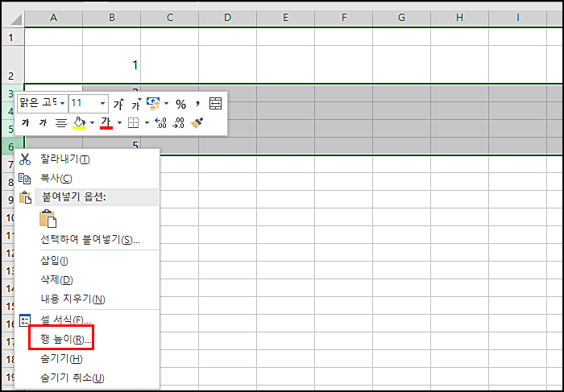Open 셀 서식(F)... dialog
The width and height of the screenshot is (564, 392).
[x=87, y=320]
